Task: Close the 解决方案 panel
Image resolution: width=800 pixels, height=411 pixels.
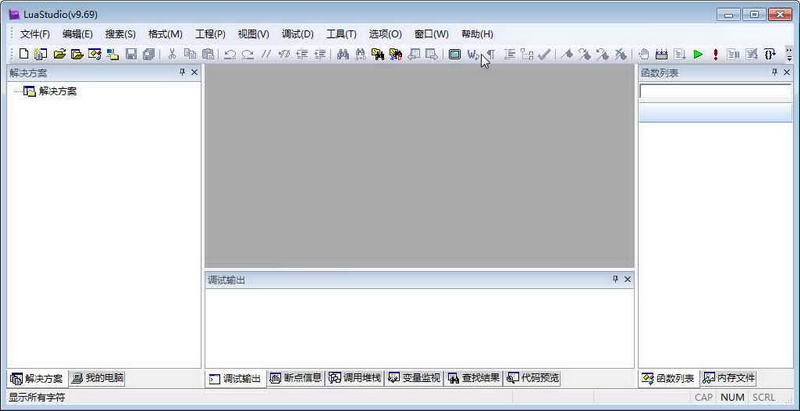Action: coord(194,72)
